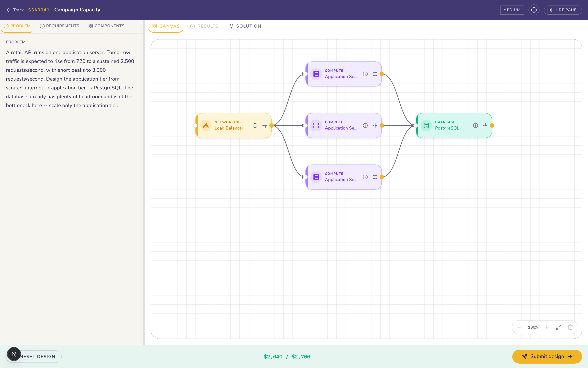
Task: Click top Application Server output connector
Action: pos(382,74)
